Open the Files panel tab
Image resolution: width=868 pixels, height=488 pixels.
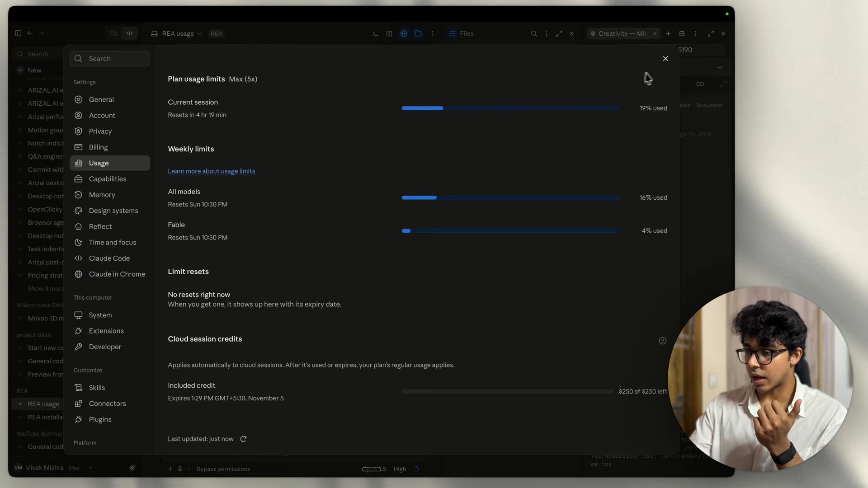pos(461,33)
